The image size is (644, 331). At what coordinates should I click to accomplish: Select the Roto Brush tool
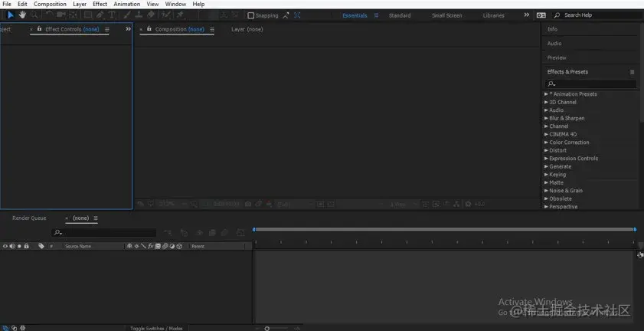click(x=165, y=15)
